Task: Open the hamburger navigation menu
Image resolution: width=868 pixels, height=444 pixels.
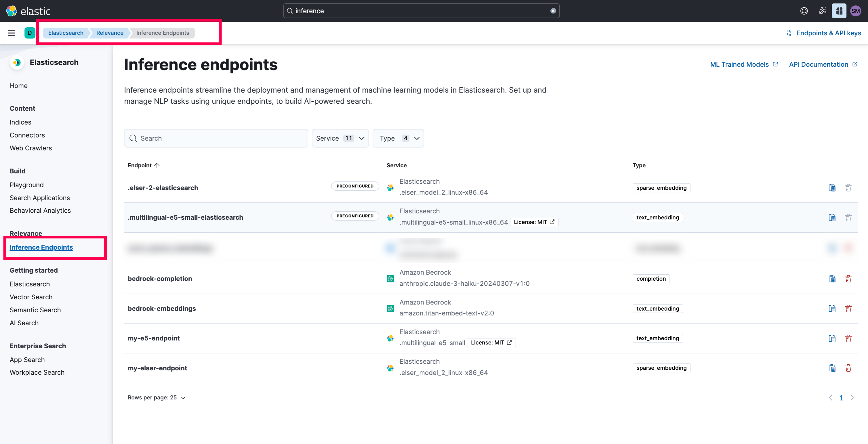Action: [x=12, y=33]
